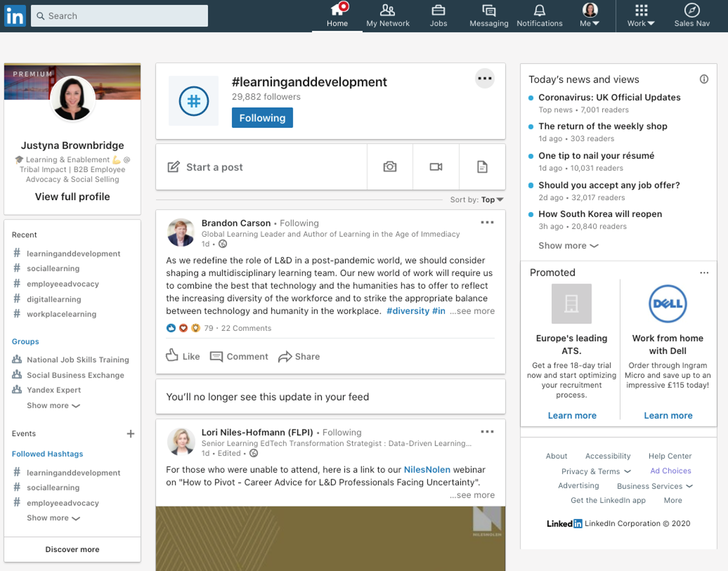Open options menu on Lori Niles-Hofmann's post

coord(487,431)
